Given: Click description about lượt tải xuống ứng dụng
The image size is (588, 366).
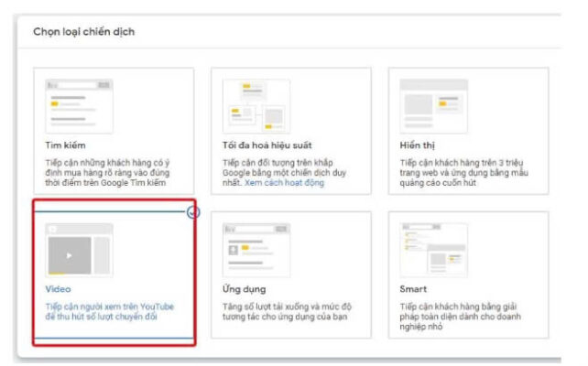Looking at the screenshot, I should tap(287, 312).
